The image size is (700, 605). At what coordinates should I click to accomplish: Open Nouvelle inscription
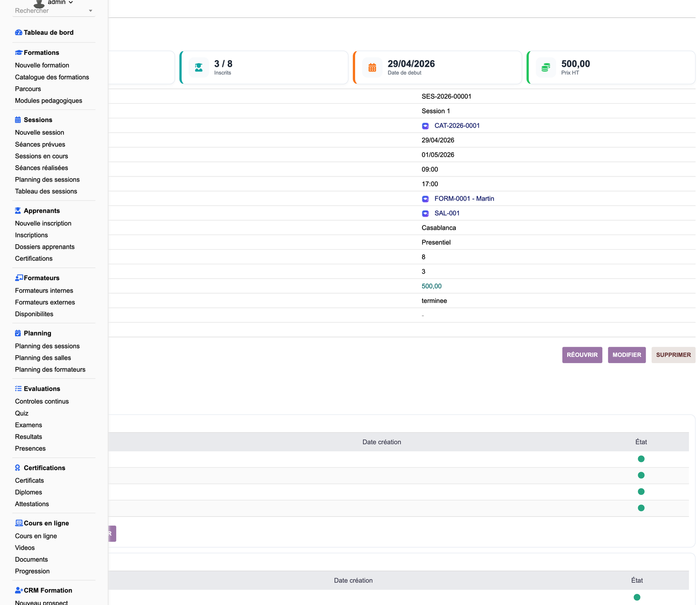[x=43, y=223]
